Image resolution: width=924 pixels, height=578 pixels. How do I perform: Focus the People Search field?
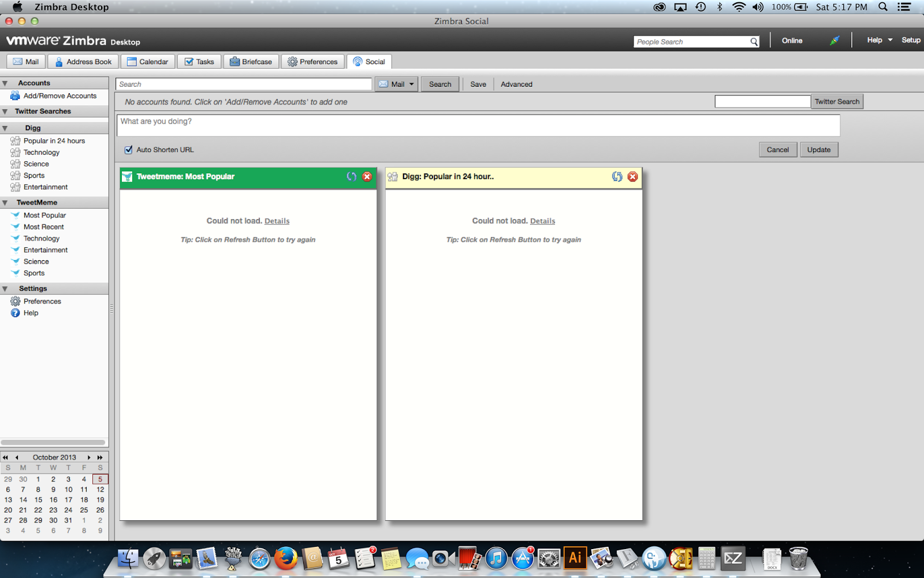(692, 42)
